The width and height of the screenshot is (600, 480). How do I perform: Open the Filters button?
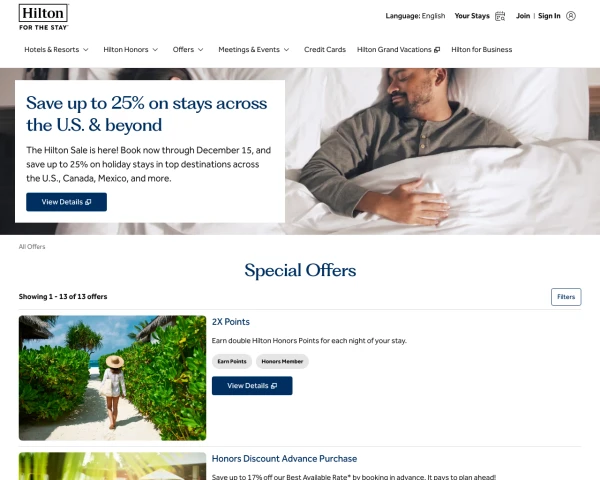pyautogui.click(x=566, y=297)
